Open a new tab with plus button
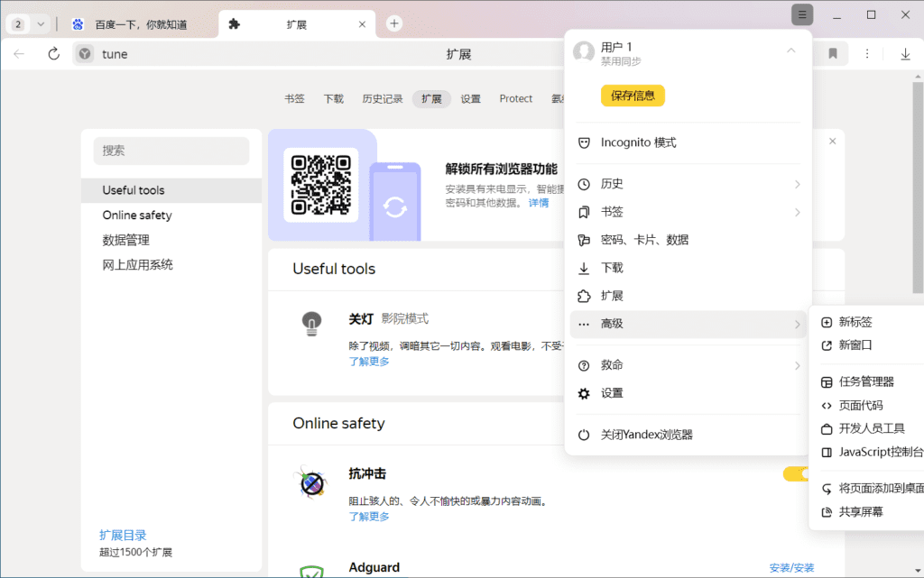This screenshot has width=924, height=578. coord(394,23)
